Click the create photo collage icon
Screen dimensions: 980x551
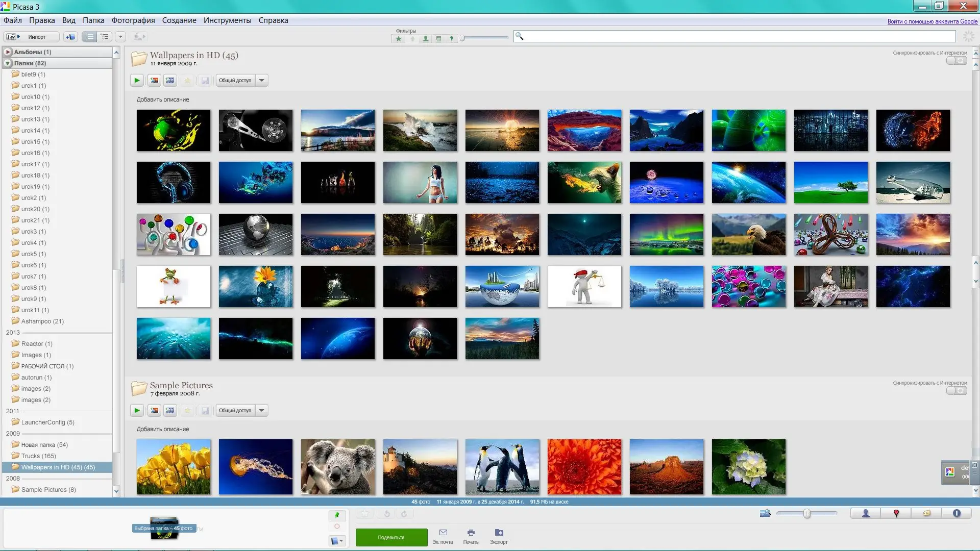pyautogui.click(x=154, y=80)
